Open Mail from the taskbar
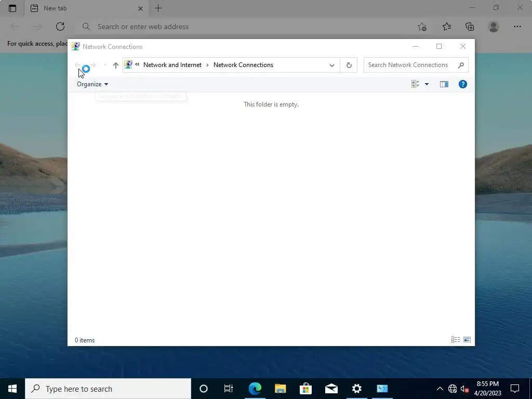532x399 pixels. coord(331,389)
